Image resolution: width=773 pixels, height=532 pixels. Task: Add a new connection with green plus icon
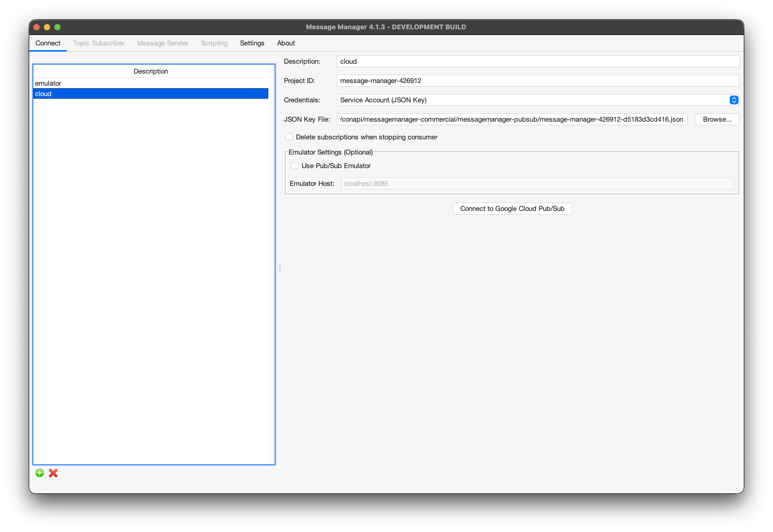(40, 472)
